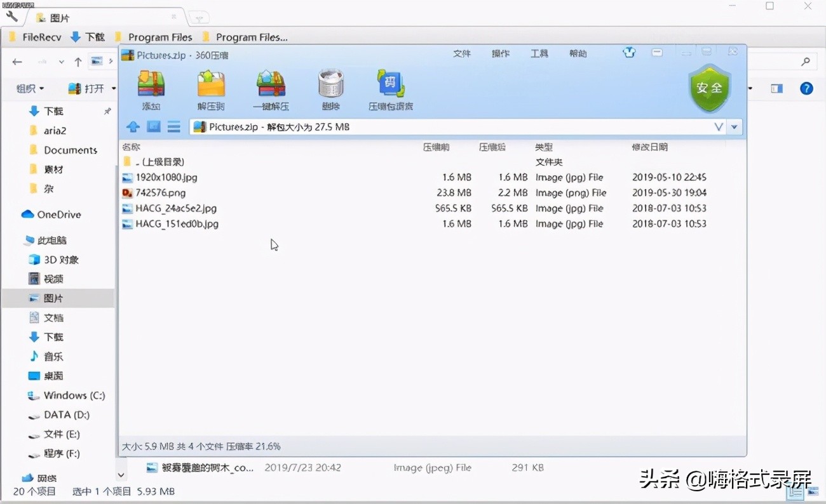Open a new tab next to the 图片 tab
This screenshot has width=826, height=504.
[198, 18]
